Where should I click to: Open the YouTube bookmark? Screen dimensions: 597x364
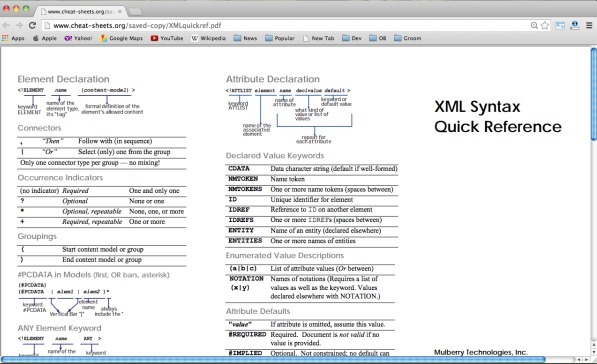coord(167,38)
